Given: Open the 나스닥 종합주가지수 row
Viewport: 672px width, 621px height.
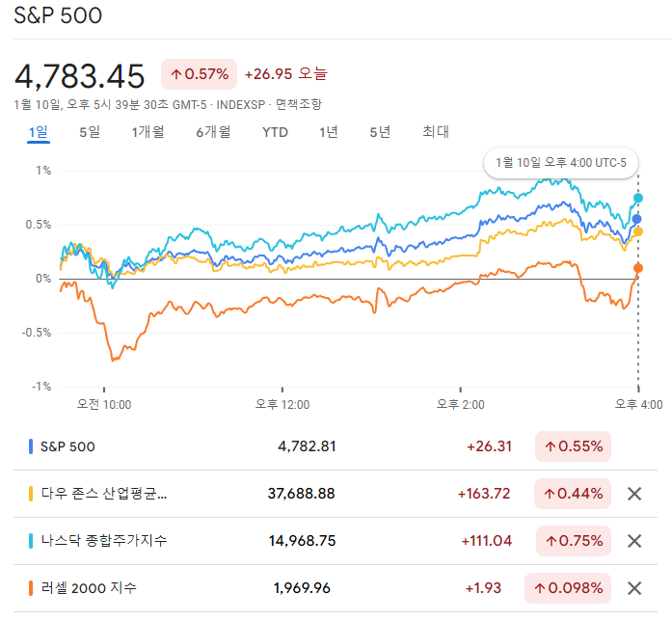Looking at the screenshot, I should pyautogui.click(x=336, y=541).
